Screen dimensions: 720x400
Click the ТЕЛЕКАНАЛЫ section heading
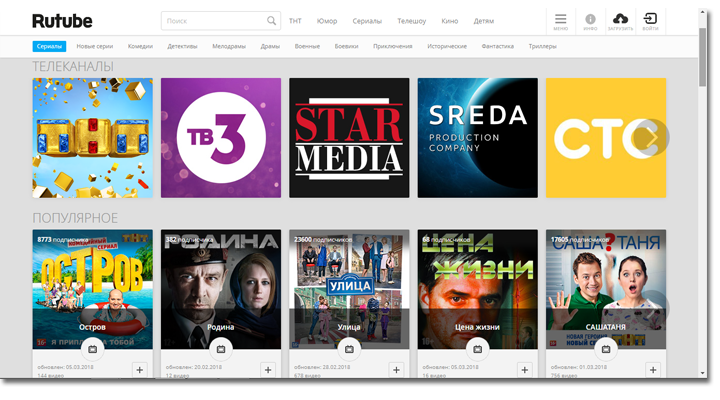point(73,67)
